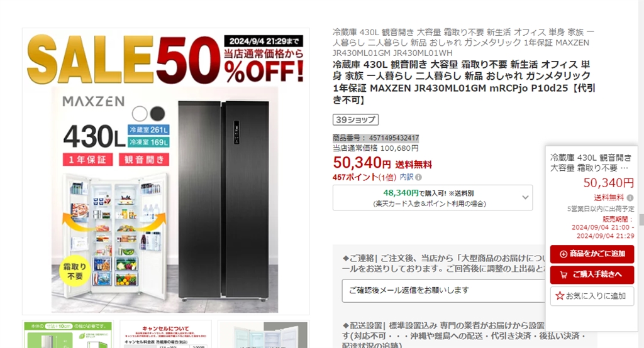View the 10cm clearance dimensions thumbnail
The height and width of the screenshot is (348, 644).
pyautogui.click(x=68, y=334)
